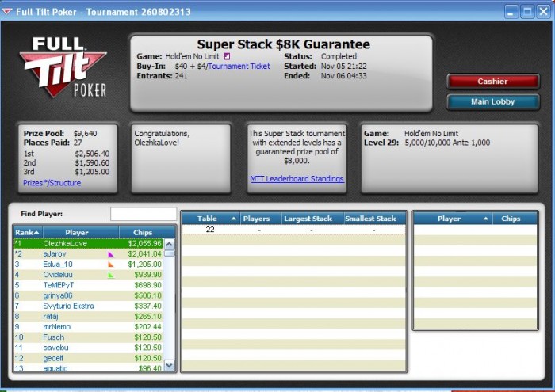The width and height of the screenshot is (555, 392).
Task: Open MTT Leaderboard Standings link
Action: pyautogui.click(x=297, y=178)
